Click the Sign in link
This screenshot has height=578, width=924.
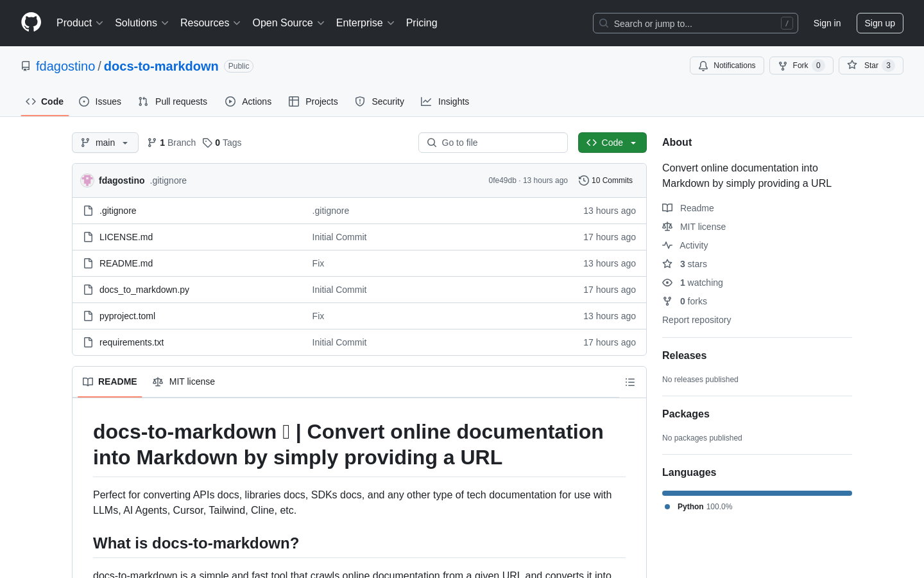point(826,23)
